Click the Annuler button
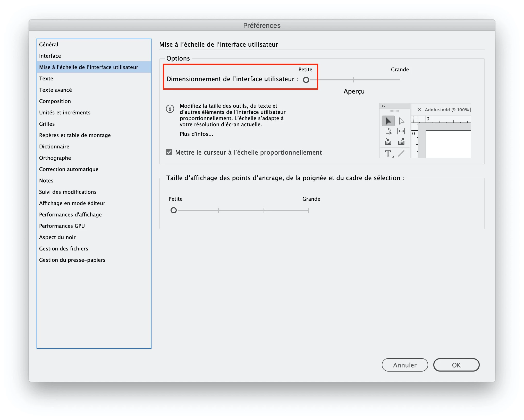Image resolution: width=524 pixels, height=420 pixels. point(405,365)
